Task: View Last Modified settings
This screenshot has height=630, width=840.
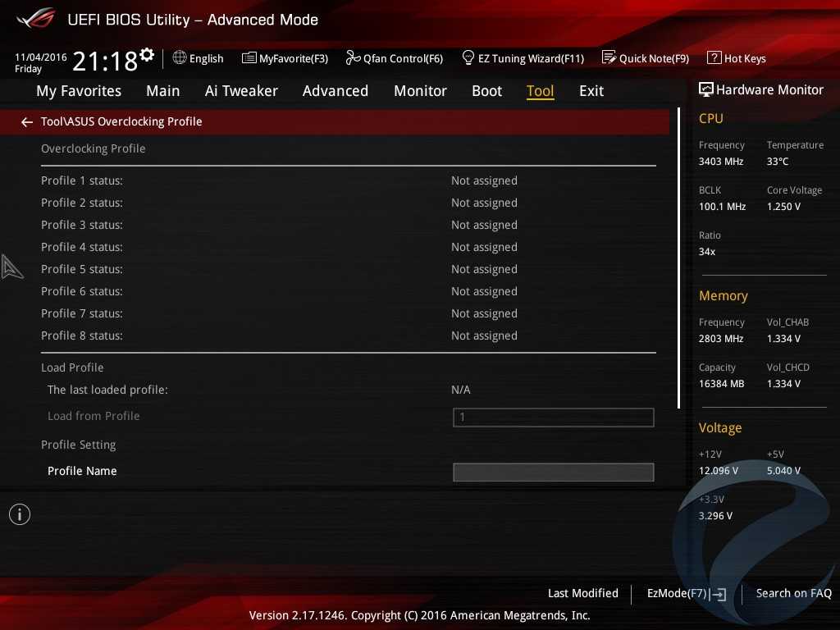Action: point(583,593)
